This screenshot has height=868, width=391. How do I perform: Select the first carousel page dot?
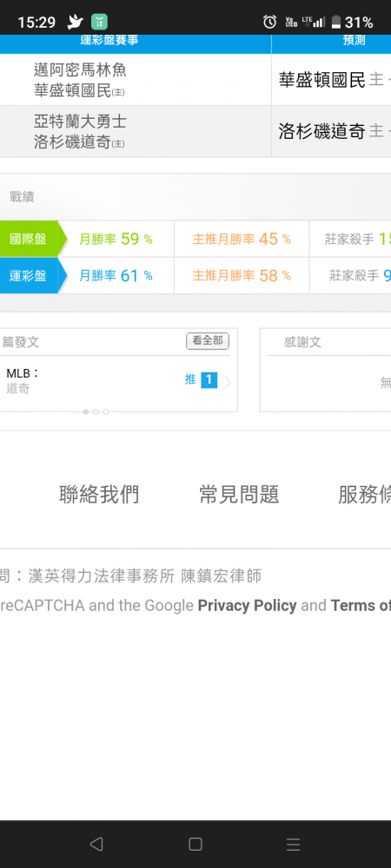[85, 411]
